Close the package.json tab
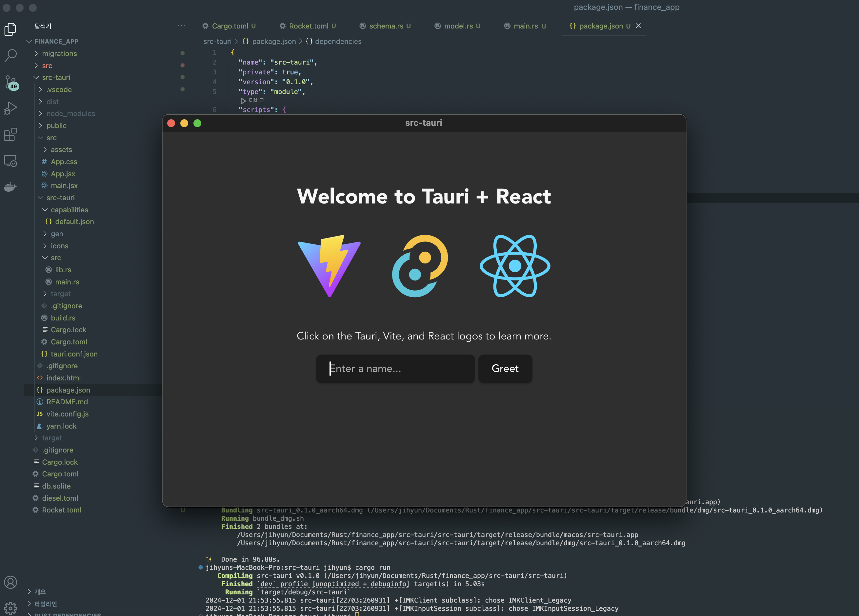 click(x=639, y=26)
